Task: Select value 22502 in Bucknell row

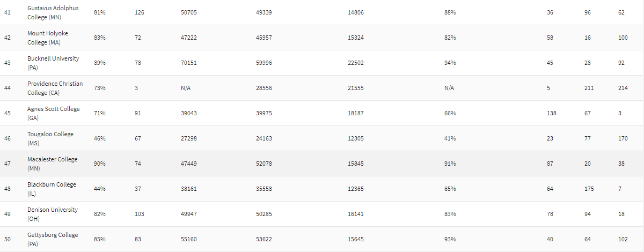Action: 356,63
